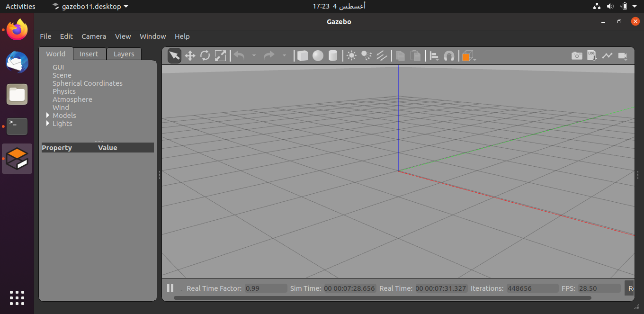Open the Edit menu
The image size is (644, 314).
tap(66, 36)
